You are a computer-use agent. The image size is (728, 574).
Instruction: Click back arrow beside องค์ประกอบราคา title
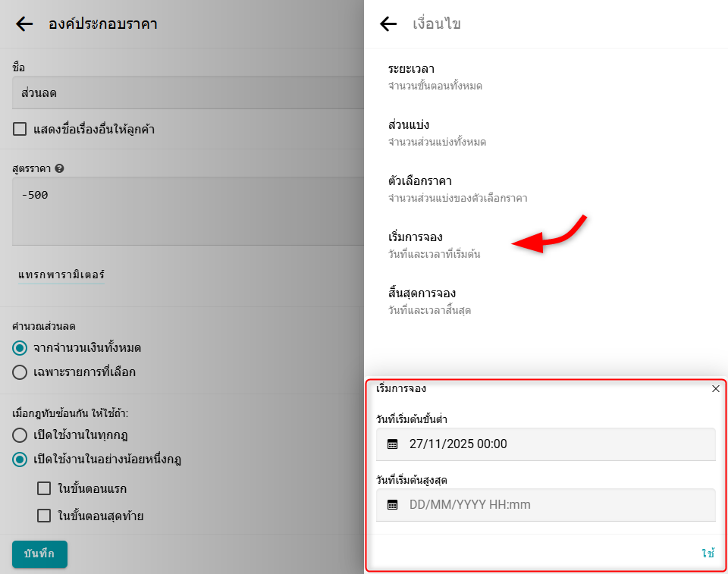(24, 24)
